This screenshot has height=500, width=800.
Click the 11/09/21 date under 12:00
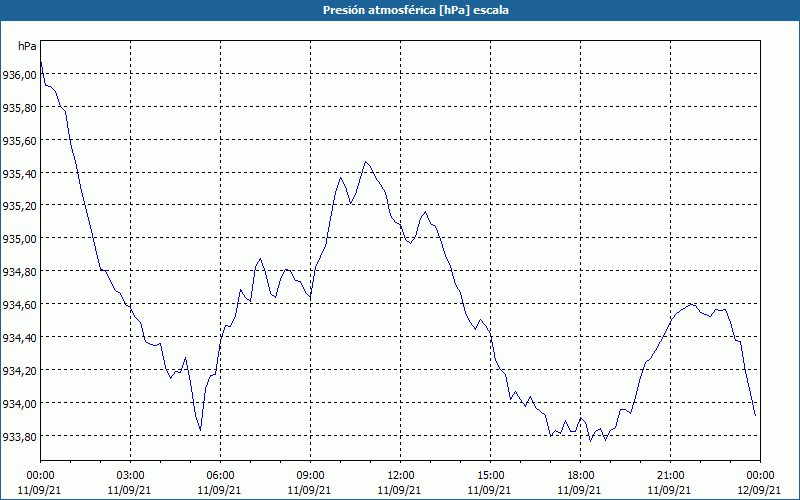(x=401, y=490)
